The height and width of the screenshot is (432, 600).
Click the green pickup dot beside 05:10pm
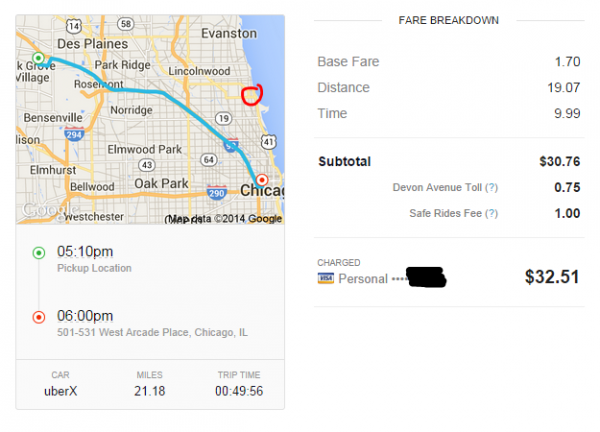pos(38,253)
